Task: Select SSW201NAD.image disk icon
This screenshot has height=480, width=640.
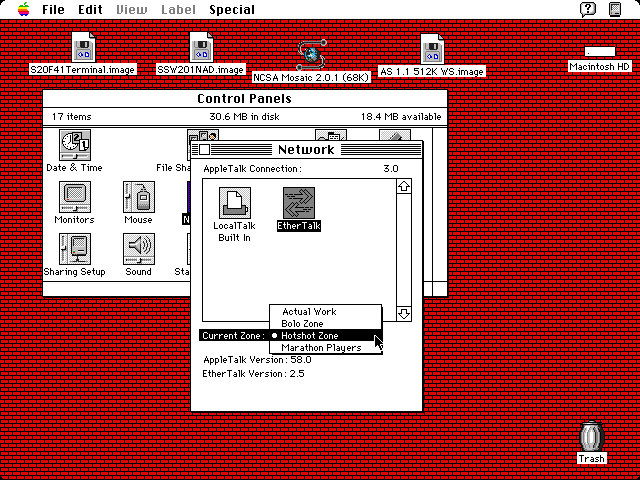Action: [x=201, y=47]
